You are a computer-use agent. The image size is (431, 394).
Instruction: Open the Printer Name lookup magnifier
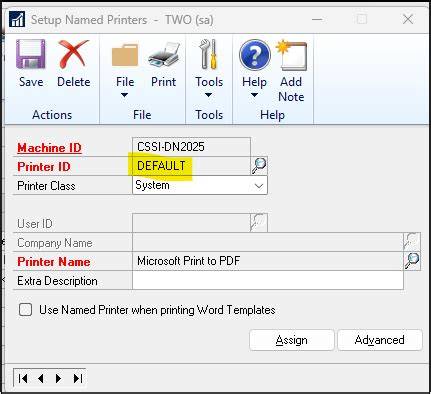(412, 261)
